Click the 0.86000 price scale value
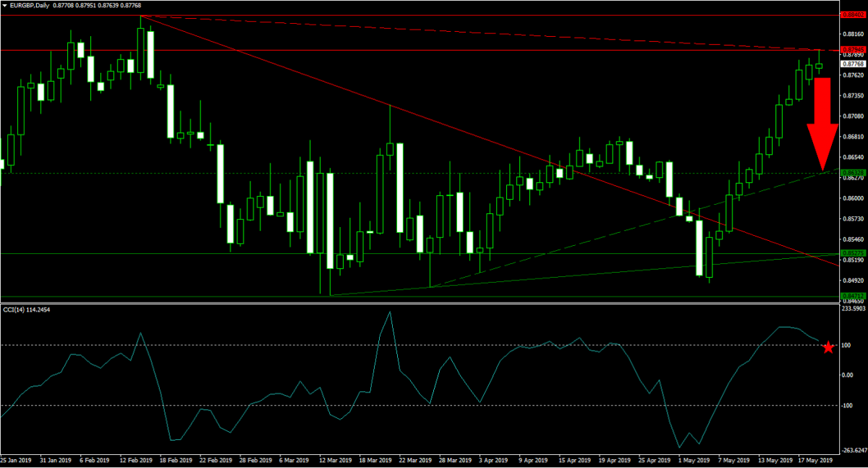868x468 pixels. pos(852,198)
